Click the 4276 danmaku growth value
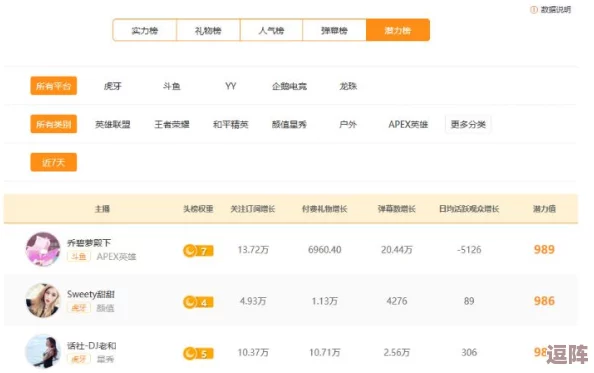This screenshot has height=373, width=594. (x=397, y=301)
